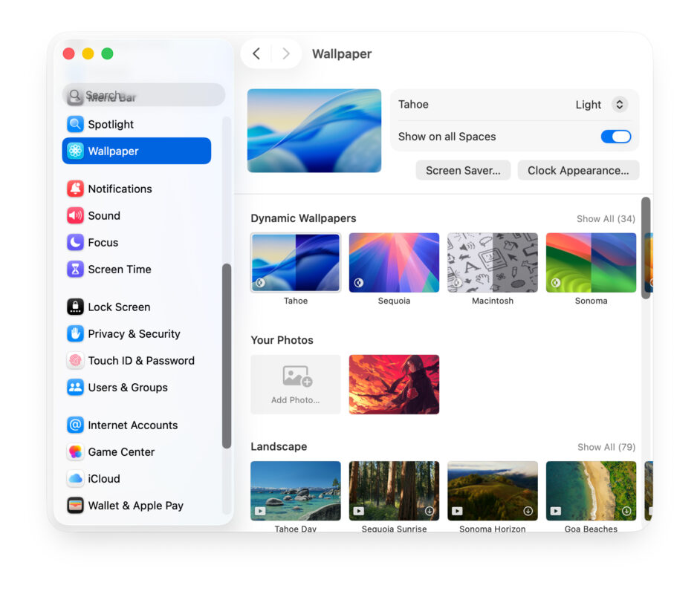This screenshot has width=700, height=594.
Task: Open the Focus settings pane
Action: point(137,242)
